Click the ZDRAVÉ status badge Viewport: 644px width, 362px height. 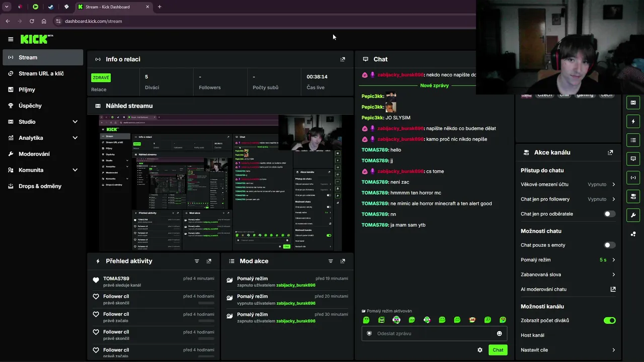[x=101, y=77]
